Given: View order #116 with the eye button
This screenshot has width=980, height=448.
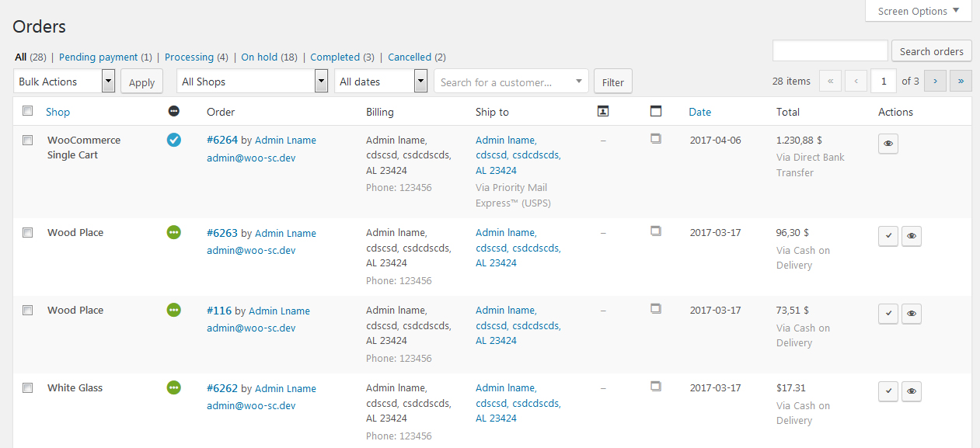Looking at the screenshot, I should tap(912, 314).
